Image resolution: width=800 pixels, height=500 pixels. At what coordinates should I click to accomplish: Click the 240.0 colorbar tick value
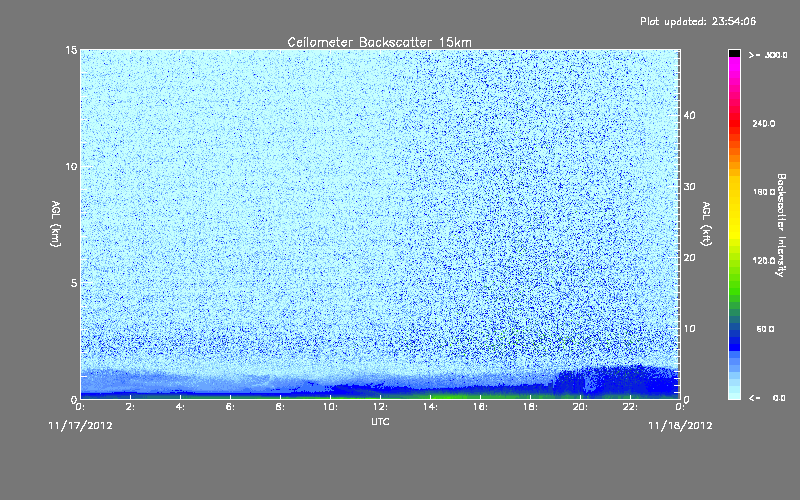click(763, 123)
